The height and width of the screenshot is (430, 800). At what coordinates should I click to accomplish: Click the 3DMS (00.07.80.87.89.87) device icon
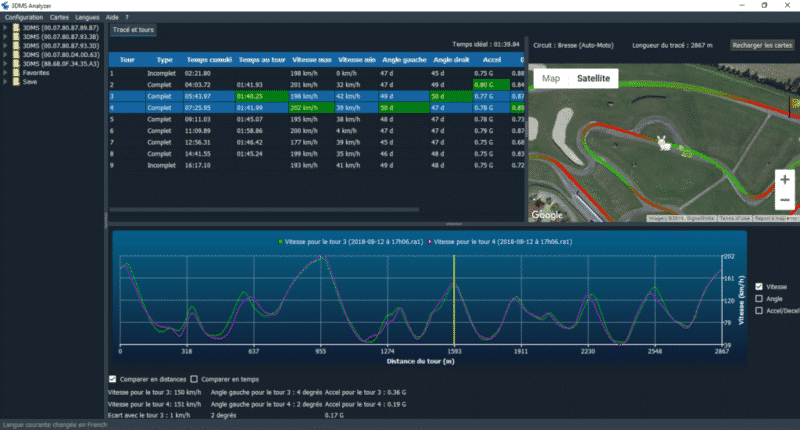tap(15, 28)
